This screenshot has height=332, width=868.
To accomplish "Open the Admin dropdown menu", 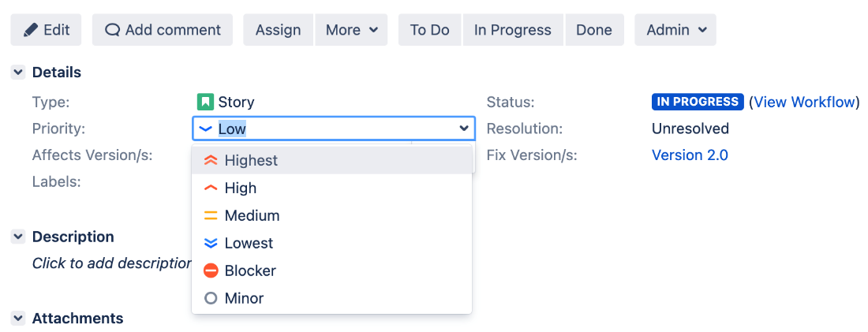I will (x=675, y=30).
